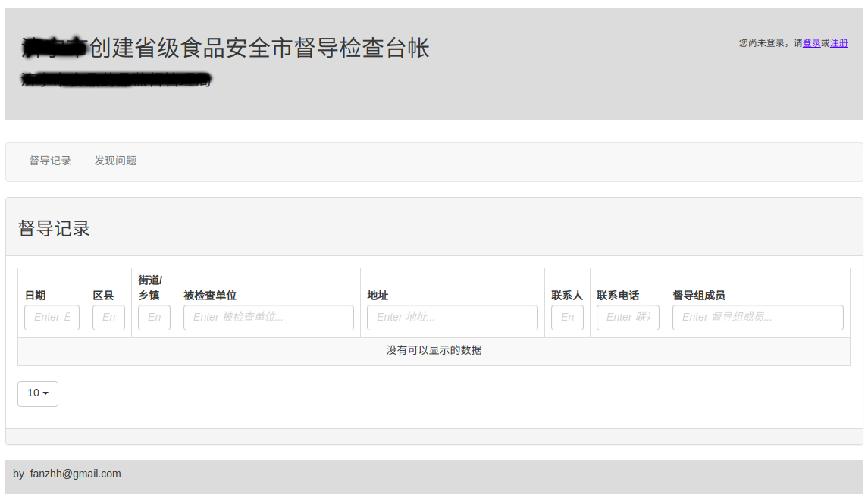The image size is (868, 504).
Task: Sort by the 日期 column header
Action: pos(36,296)
